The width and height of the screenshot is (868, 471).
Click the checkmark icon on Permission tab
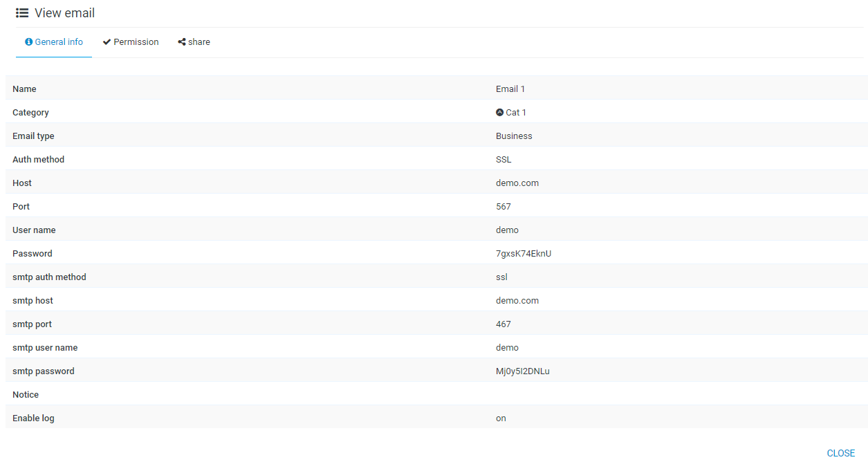[x=107, y=42]
